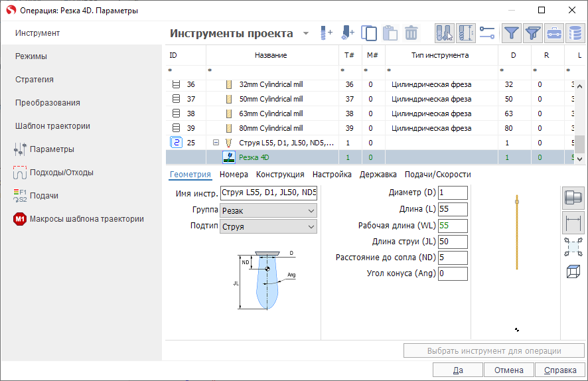Sort tools by Тип инструмента column
The height and width of the screenshot is (381, 588).
[440, 55]
